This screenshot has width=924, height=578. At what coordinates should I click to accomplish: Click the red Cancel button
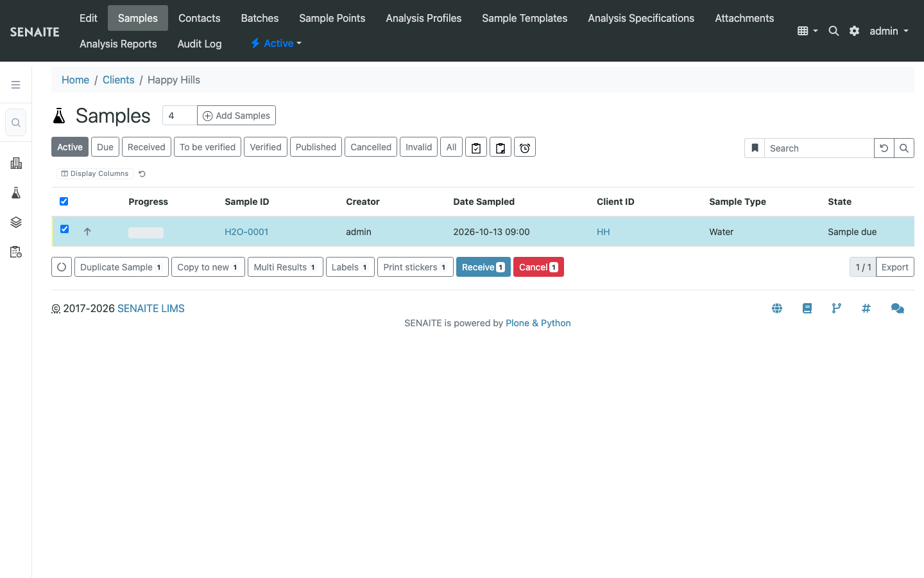tap(538, 267)
